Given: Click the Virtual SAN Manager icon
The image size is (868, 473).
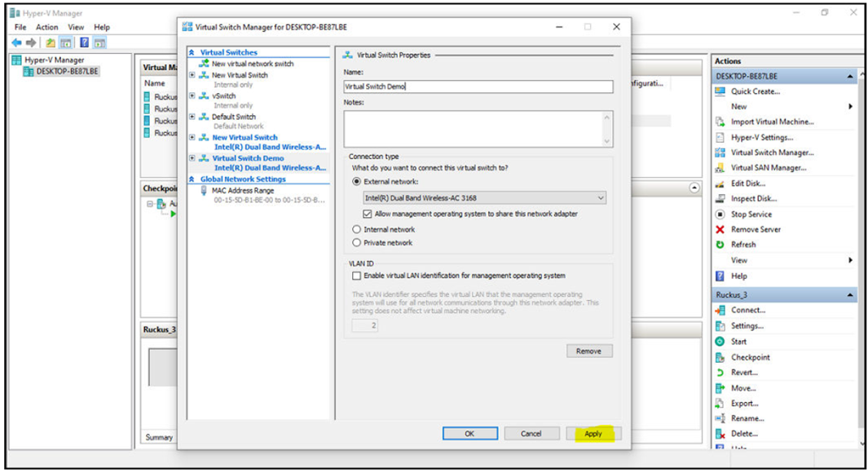Looking at the screenshot, I should click(720, 168).
